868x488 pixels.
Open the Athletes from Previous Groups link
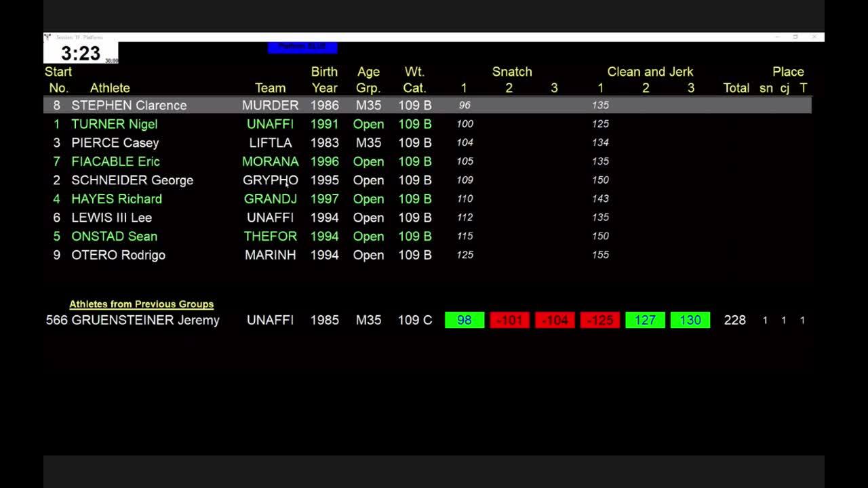click(141, 304)
